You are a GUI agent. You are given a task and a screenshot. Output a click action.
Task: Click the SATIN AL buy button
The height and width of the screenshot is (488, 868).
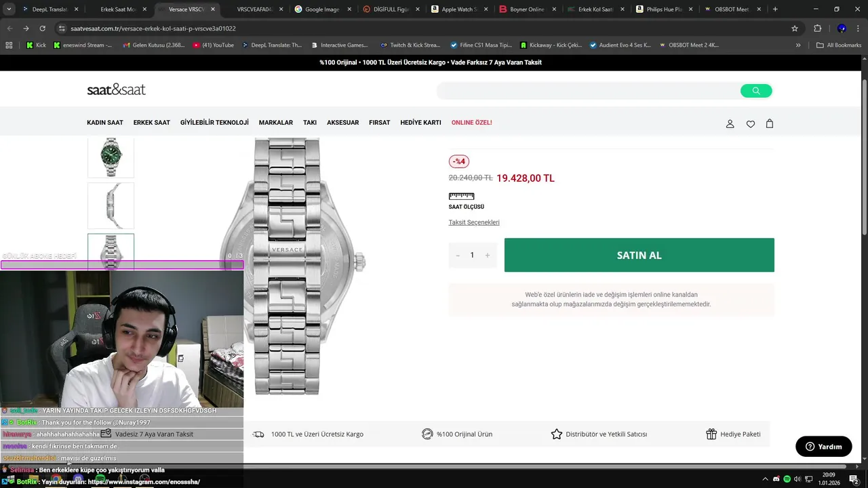click(x=639, y=255)
